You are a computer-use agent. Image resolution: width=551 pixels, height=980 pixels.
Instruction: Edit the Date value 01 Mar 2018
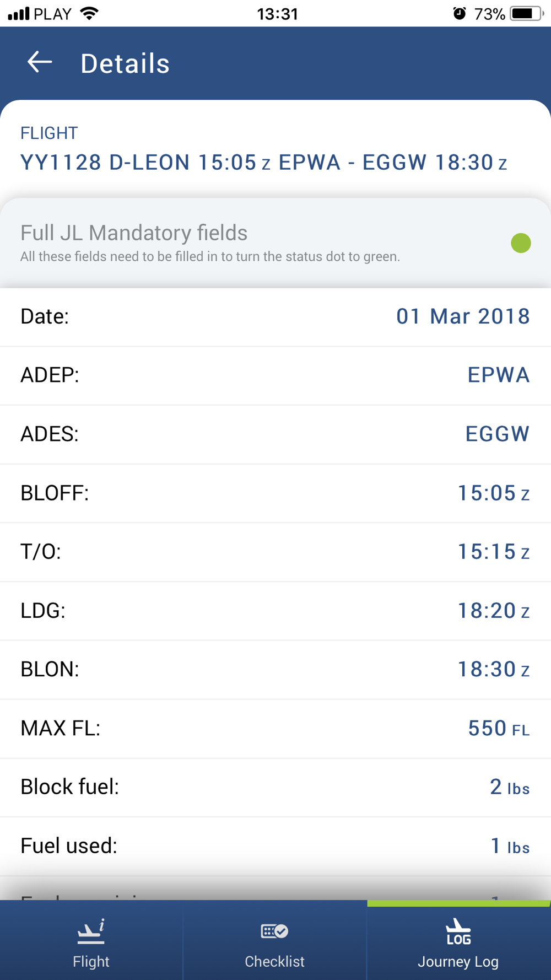click(x=463, y=316)
